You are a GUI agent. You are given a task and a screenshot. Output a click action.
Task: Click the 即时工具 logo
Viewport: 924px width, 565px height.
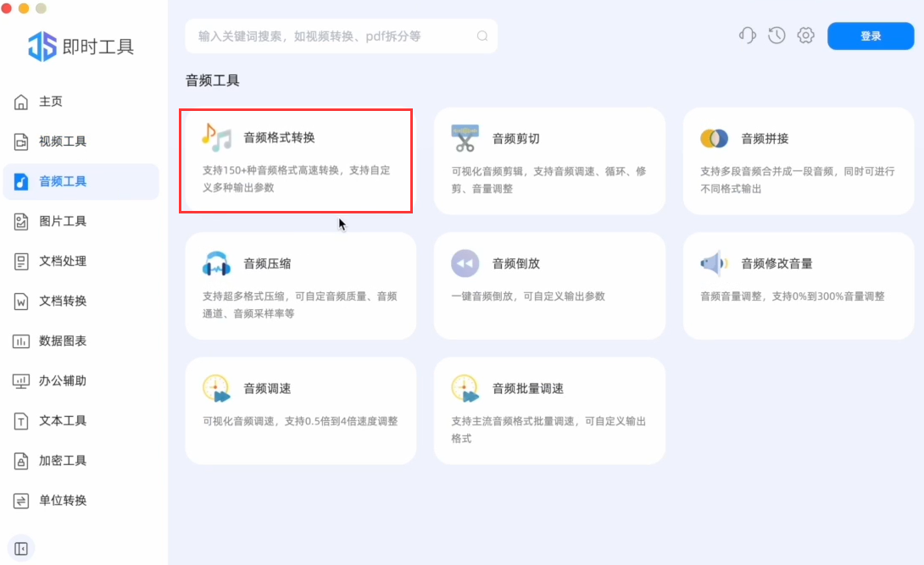click(81, 47)
